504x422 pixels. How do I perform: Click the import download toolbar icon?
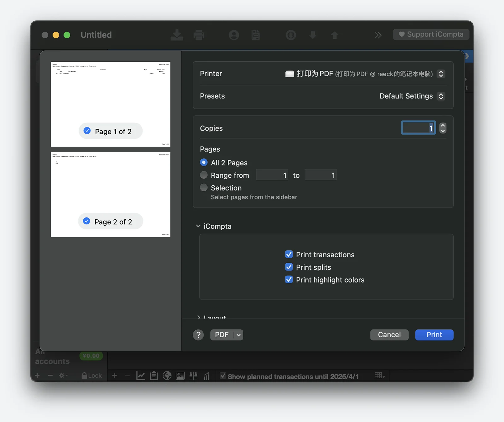point(177,35)
